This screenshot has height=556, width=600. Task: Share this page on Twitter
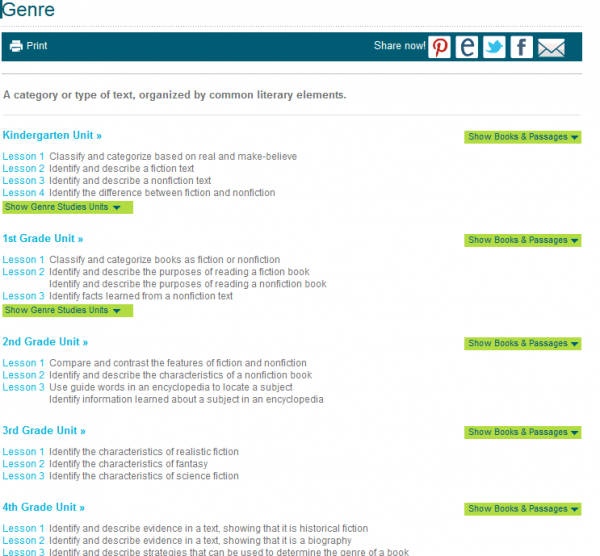tap(494, 47)
